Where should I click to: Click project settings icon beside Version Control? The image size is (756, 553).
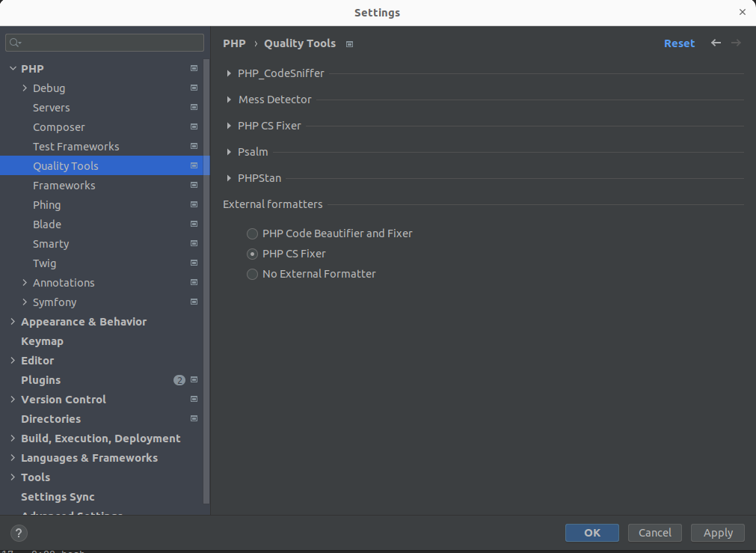pyautogui.click(x=194, y=399)
